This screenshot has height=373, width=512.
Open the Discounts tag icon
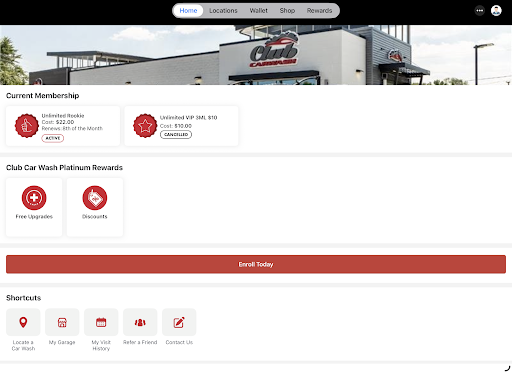pos(95,198)
